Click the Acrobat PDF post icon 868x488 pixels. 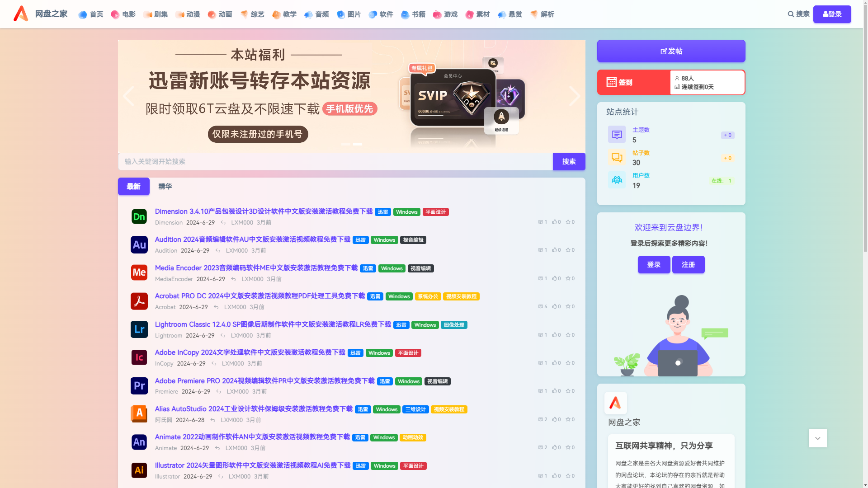click(139, 301)
